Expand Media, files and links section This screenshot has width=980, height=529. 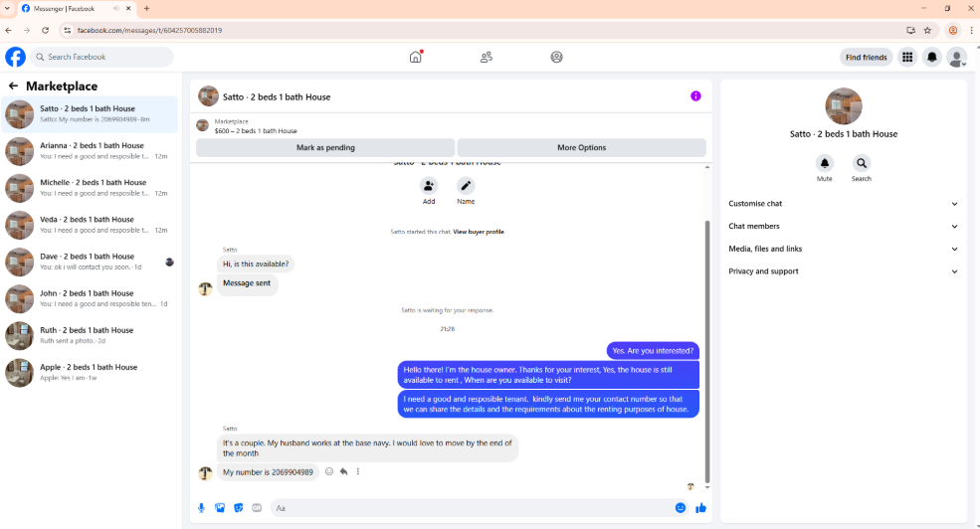pos(843,249)
